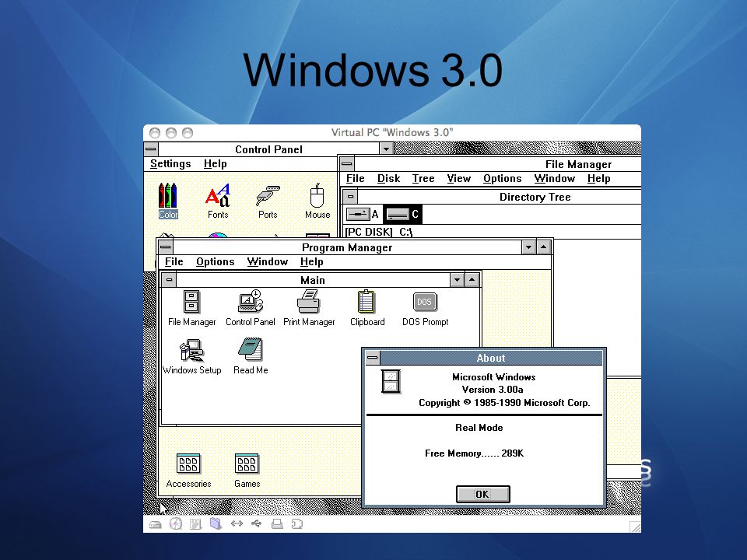
Task: Click the "Real Mode" text in About
Action: pyautogui.click(x=479, y=428)
